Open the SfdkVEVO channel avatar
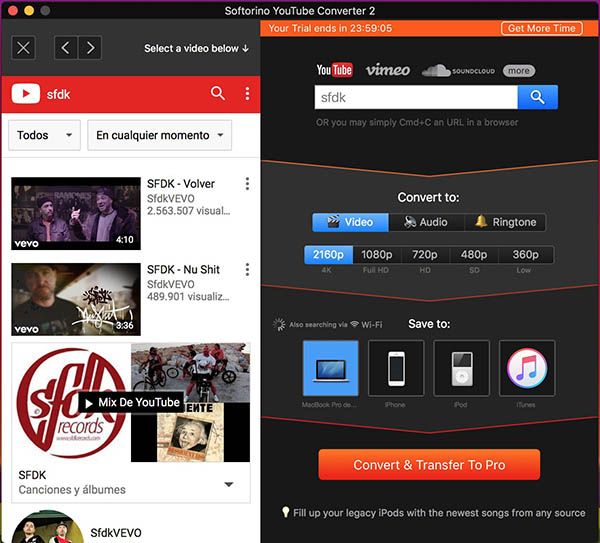The height and width of the screenshot is (543, 600). (47, 527)
